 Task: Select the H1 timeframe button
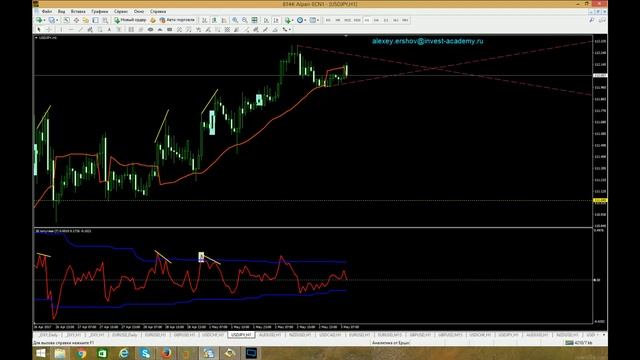tap(367, 20)
